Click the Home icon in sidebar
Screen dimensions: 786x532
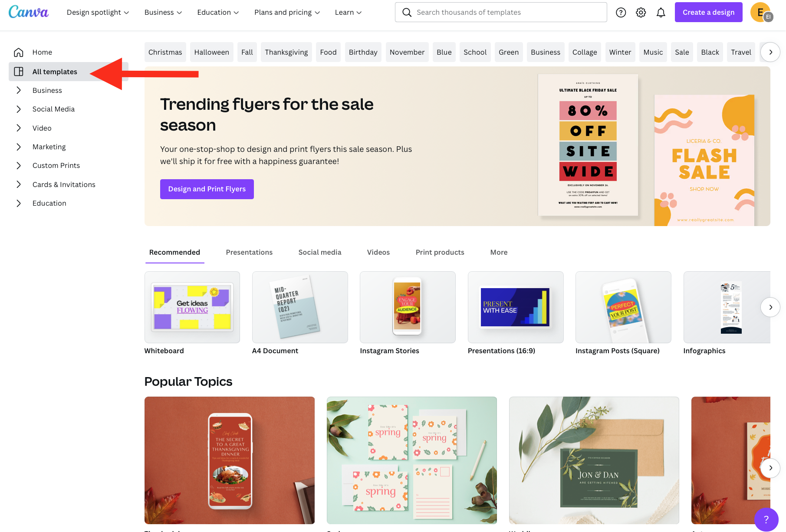click(x=19, y=52)
